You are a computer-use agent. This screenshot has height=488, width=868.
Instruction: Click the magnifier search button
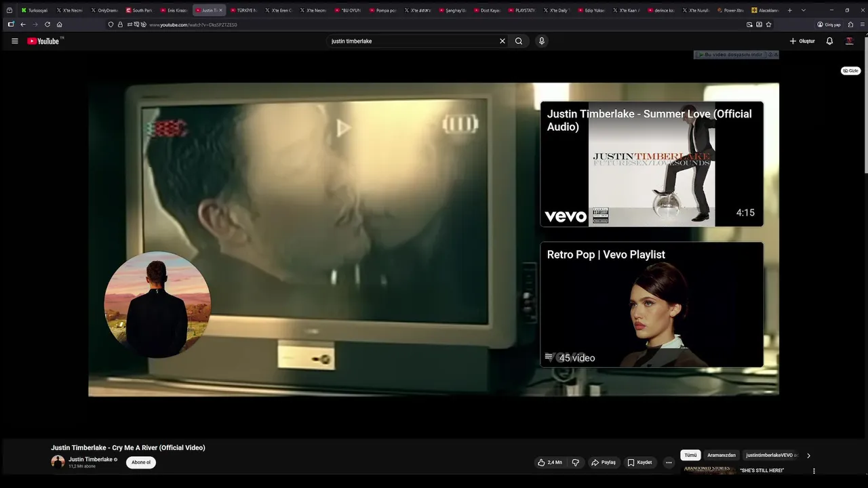tap(519, 41)
